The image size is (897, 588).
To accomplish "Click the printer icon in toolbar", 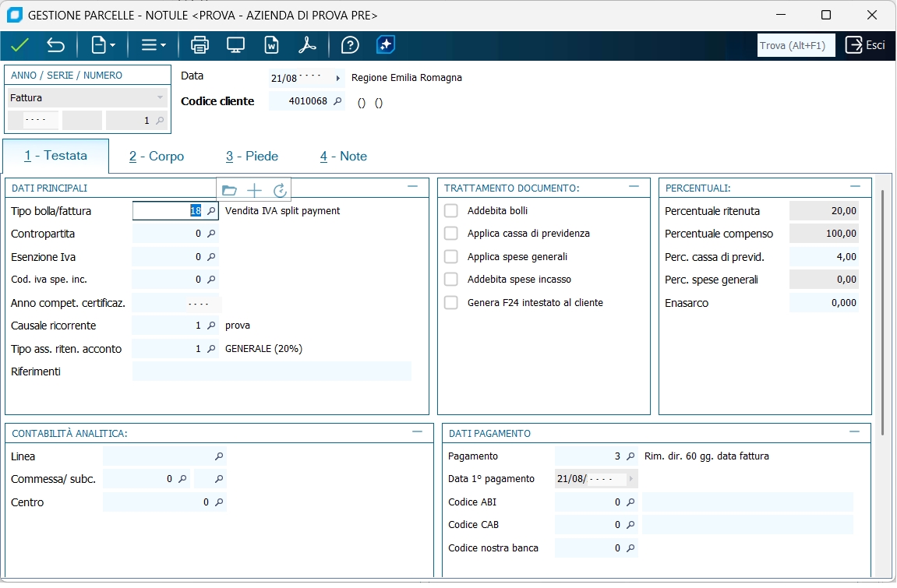I will pos(200,45).
